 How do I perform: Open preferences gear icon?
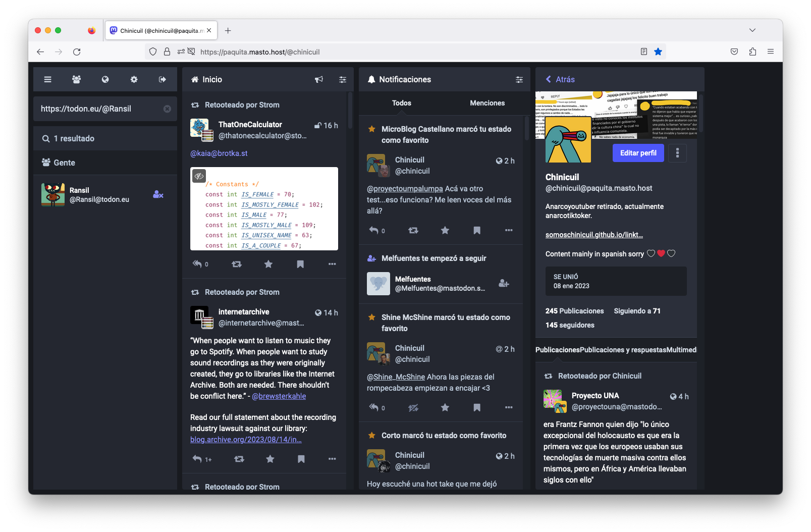134,79
